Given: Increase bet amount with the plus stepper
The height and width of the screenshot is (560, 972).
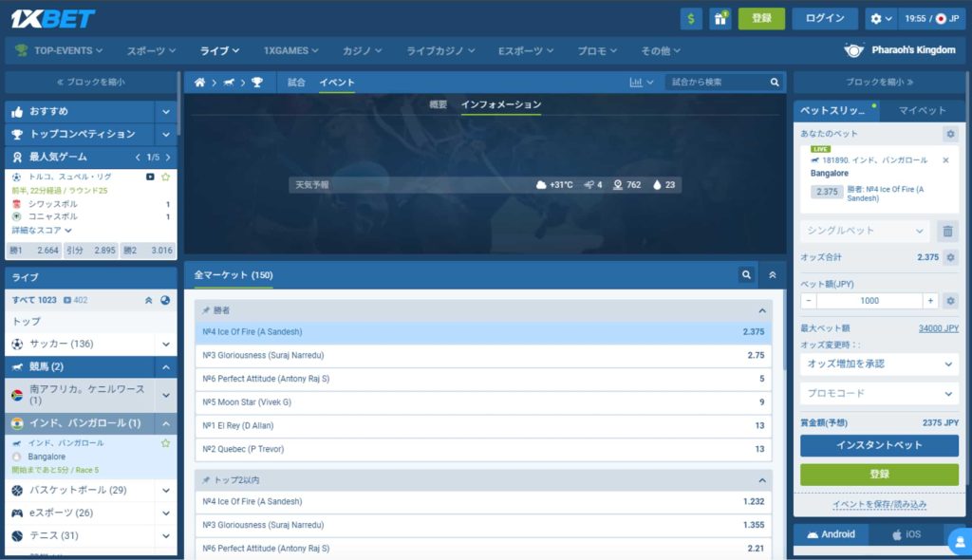Looking at the screenshot, I should 930,301.
